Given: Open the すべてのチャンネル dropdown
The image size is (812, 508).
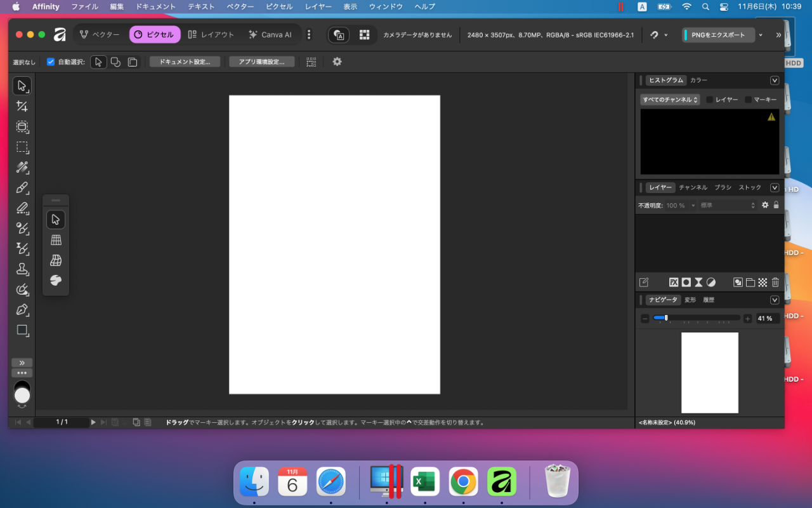Looking at the screenshot, I should (x=670, y=100).
